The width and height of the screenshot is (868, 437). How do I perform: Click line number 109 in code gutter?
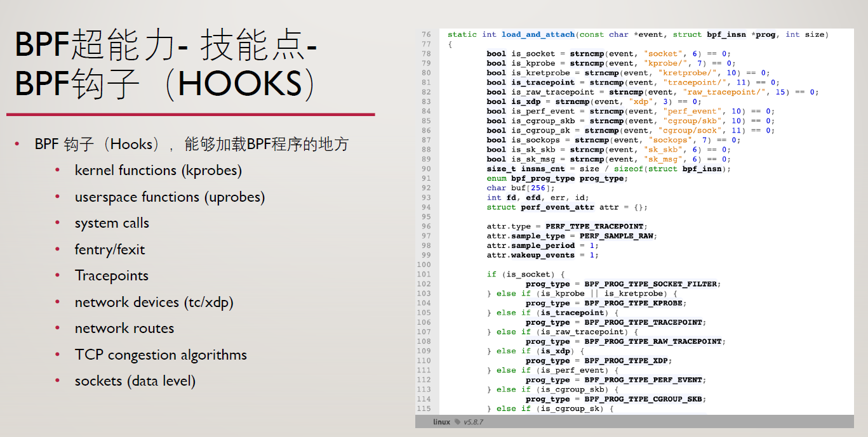(424, 351)
